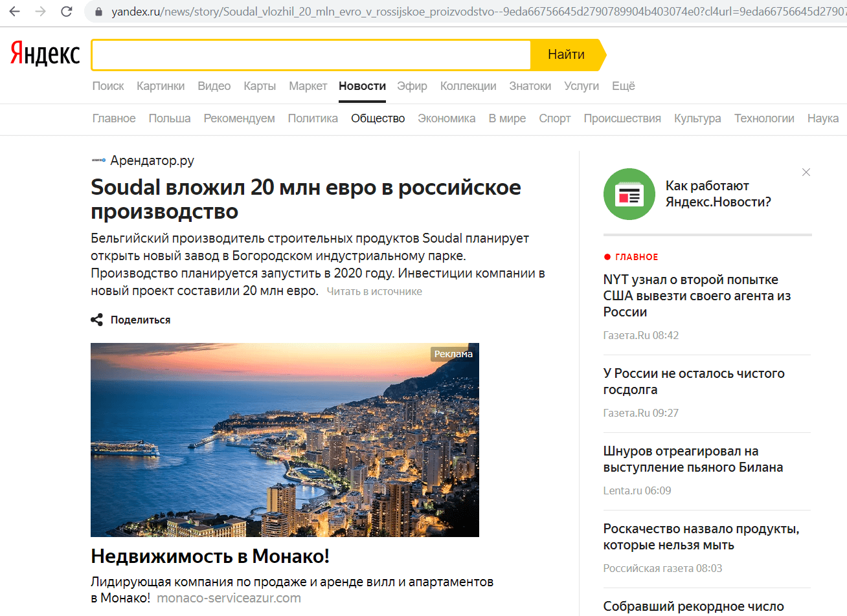
Task: Switch to the Происшествия news category
Action: 622,118
